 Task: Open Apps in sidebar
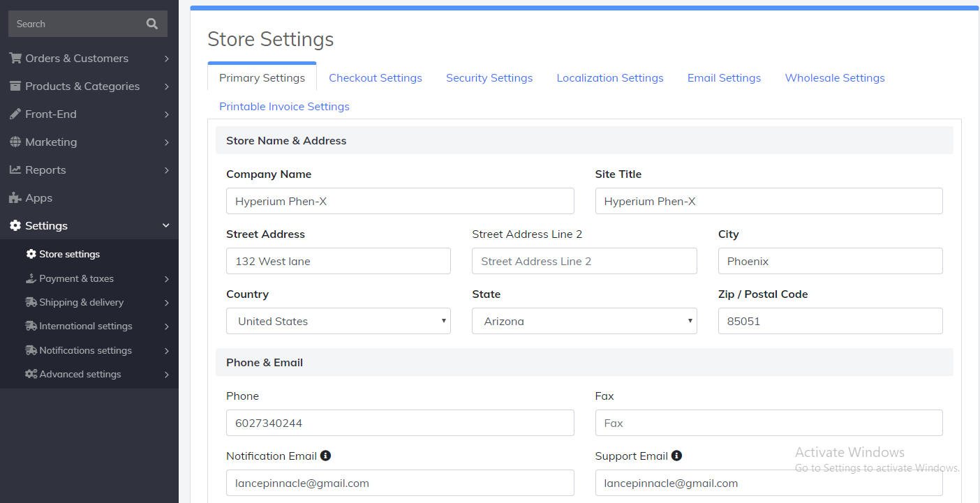pyautogui.click(x=89, y=197)
